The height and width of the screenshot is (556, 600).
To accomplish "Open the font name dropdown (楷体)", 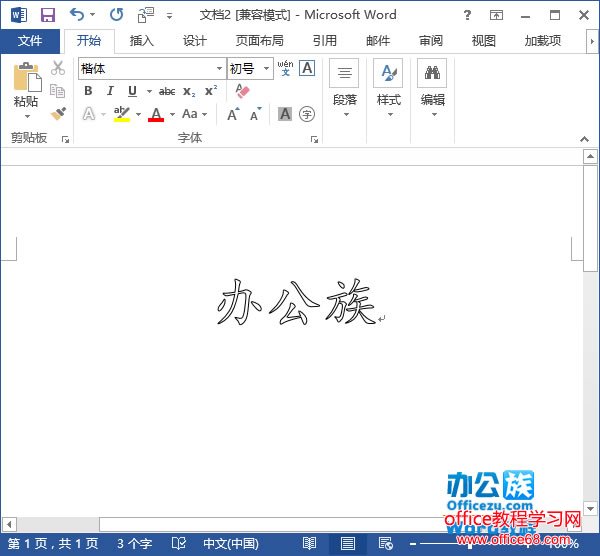I will [219, 68].
